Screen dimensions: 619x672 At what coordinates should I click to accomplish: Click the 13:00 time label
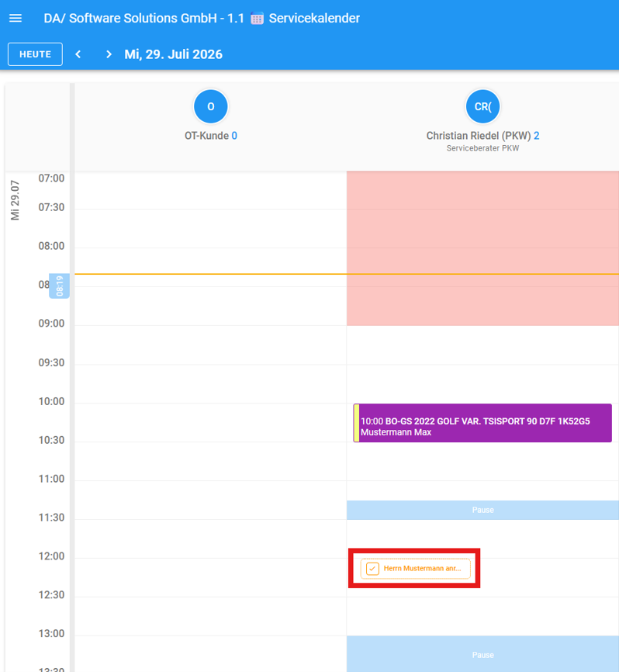click(x=51, y=633)
